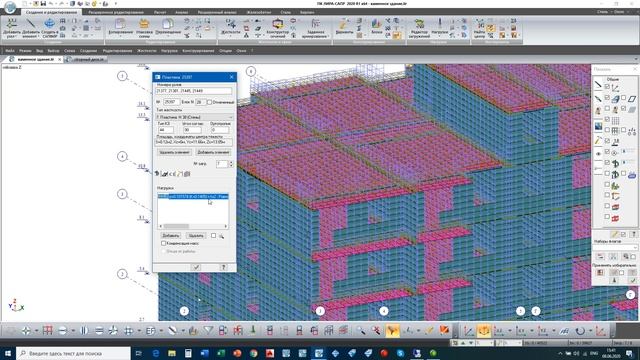This screenshot has height=360, width=640.
Task: Click the highlighted yellow selection icon in bottom toolbar
Action: (392, 330)
